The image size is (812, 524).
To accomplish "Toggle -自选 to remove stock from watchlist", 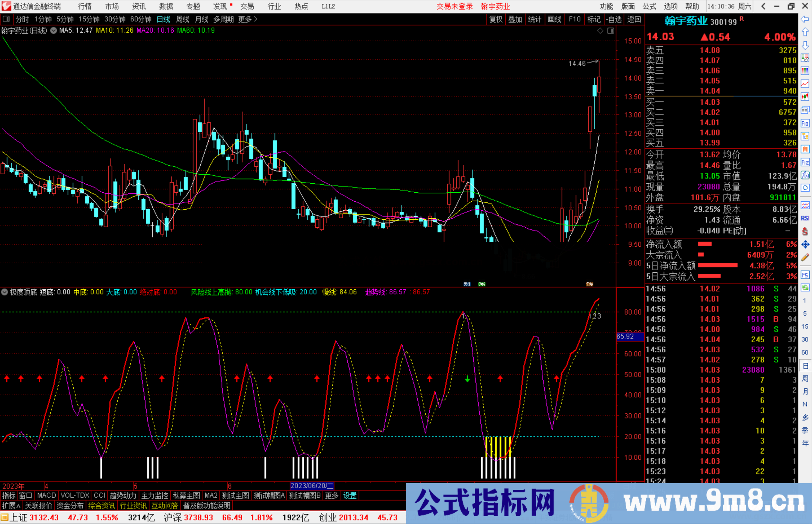I will click(614, 19).
